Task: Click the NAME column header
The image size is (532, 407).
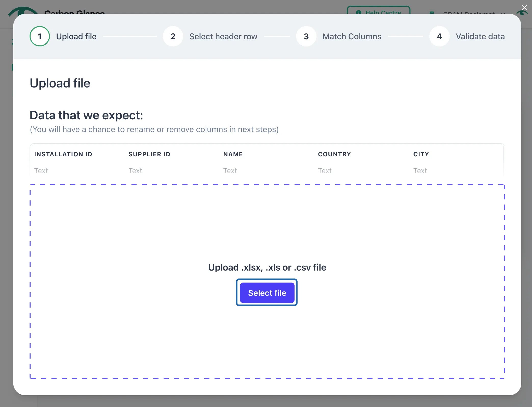Action: tap(233, 154)
